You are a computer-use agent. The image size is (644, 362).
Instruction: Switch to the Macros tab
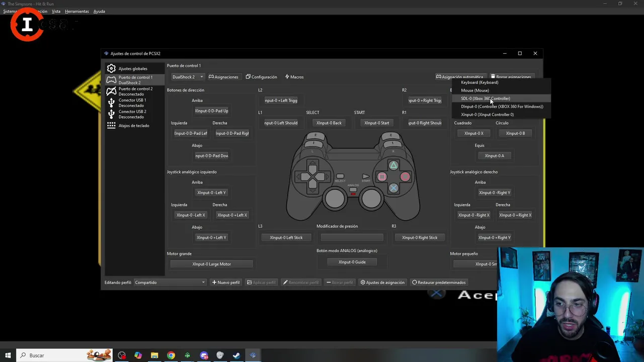tap(294, 77)
